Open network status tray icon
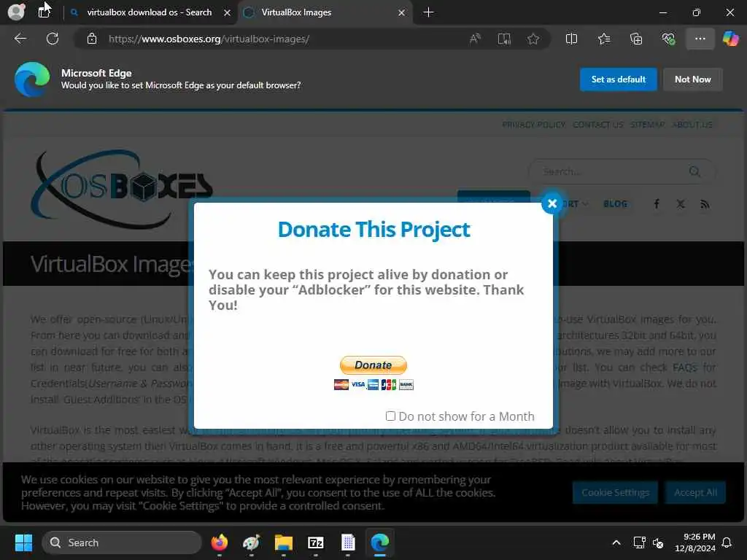The width and height of the screenshot is (747, 560). [x=639, y=542]
